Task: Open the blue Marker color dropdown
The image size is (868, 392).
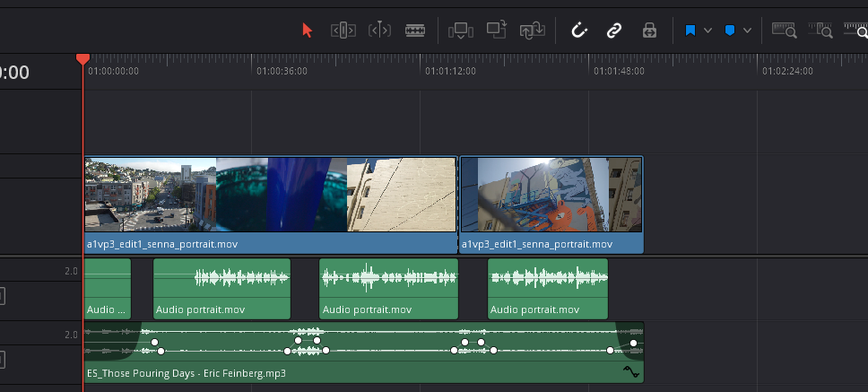Action: 747,30
